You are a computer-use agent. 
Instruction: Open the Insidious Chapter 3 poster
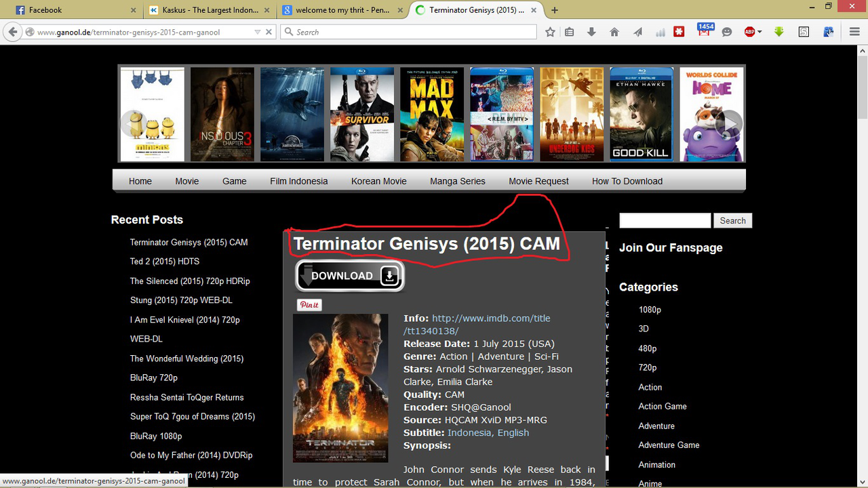pyautogui.click(x=222, y=114)
